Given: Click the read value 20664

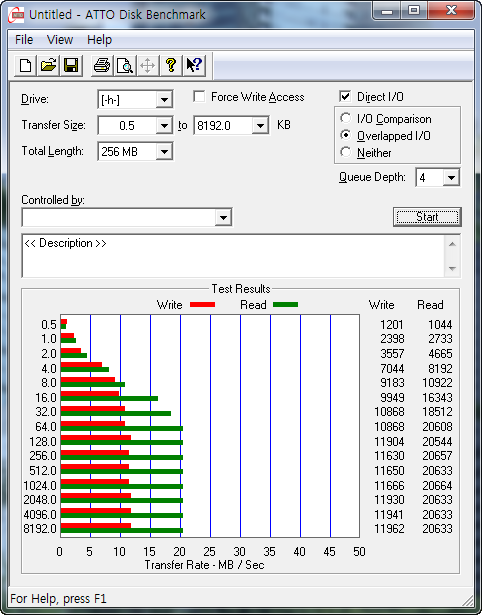Looking at the screenshot, I should coord(437,486).
